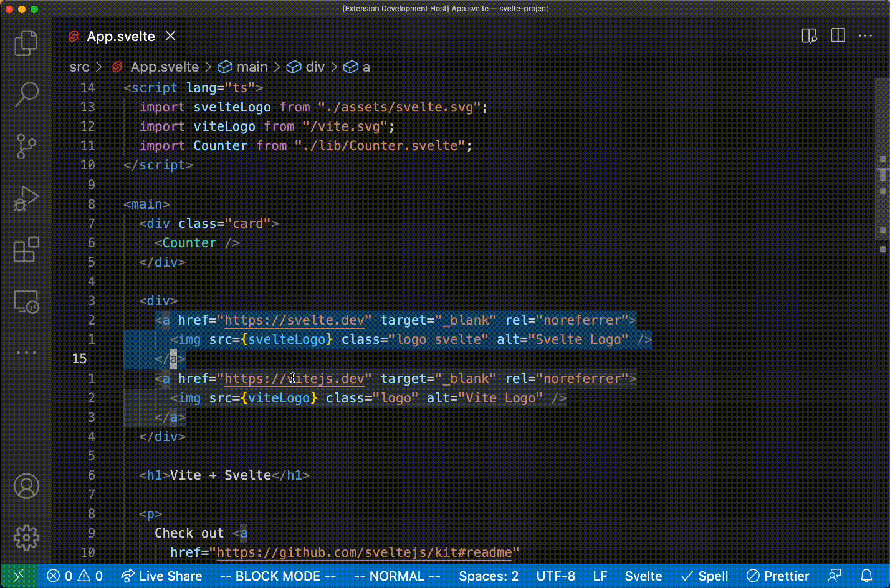Screen dimensions: 890x588
Task: Open https://vitejs.dev link in code
Action: (x=294, y=379)
